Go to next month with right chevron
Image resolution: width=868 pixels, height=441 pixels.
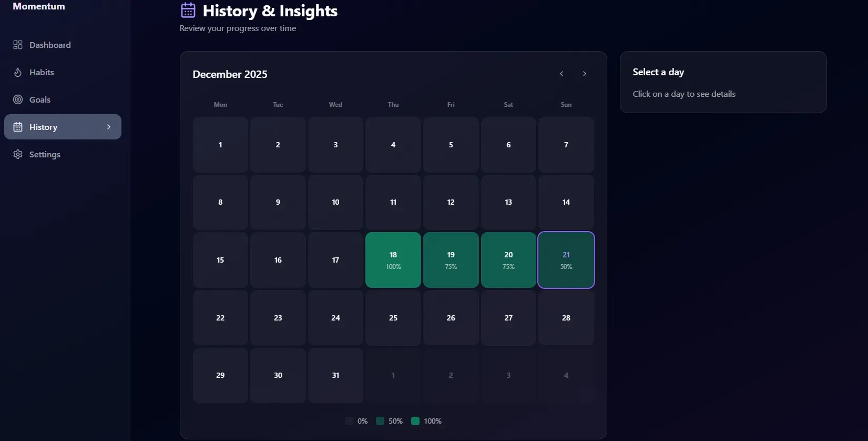[584, 74]
